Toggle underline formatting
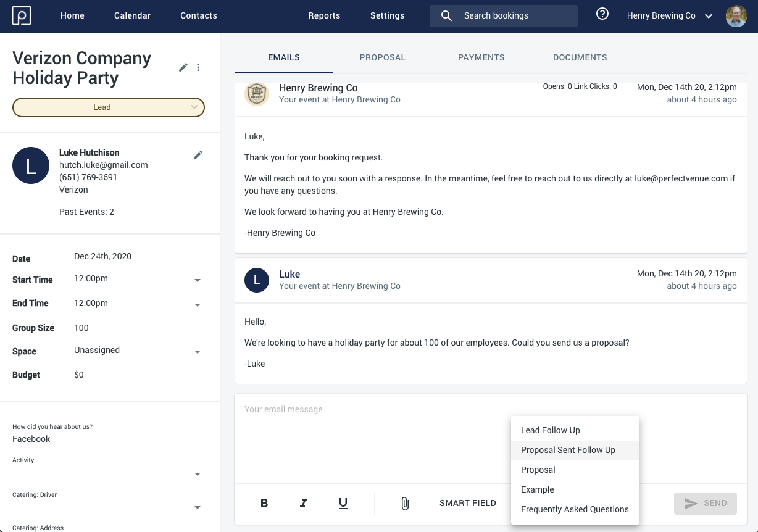The image size is (758, 532). [x=343, y=504]
